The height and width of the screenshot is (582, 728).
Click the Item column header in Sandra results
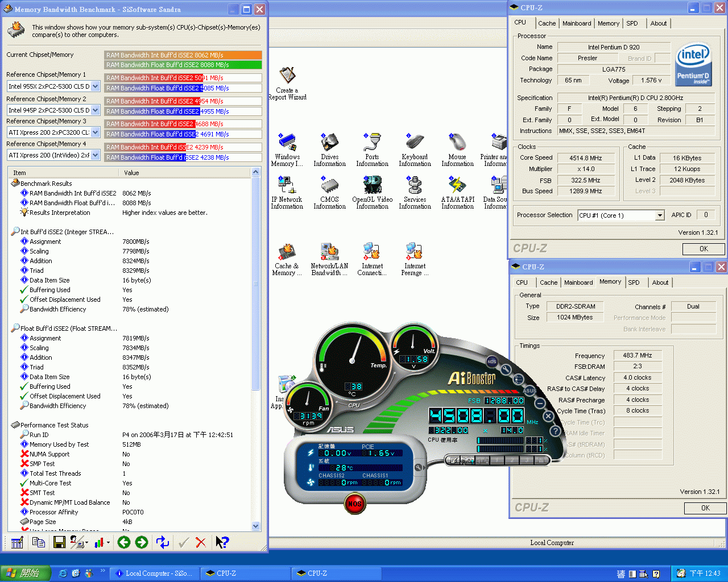[x=64, y=173]
